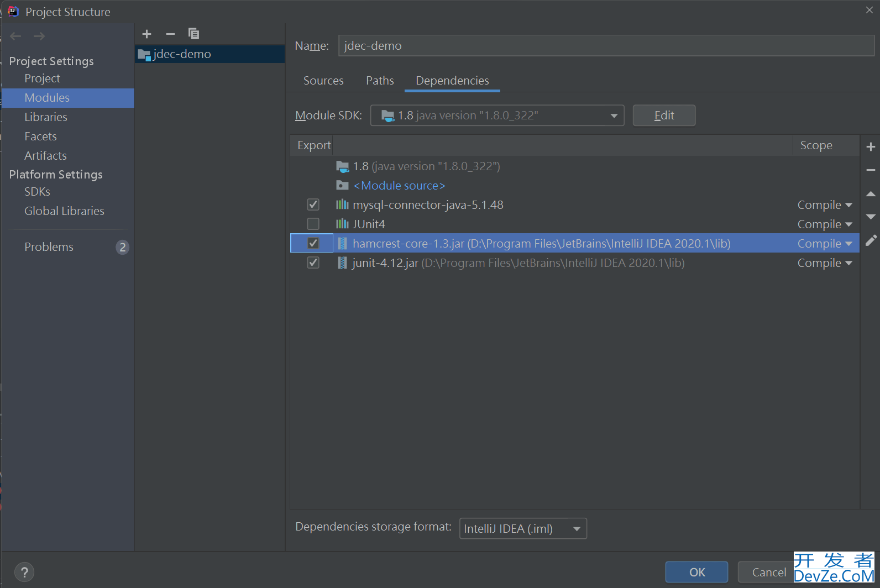Click the add module plus icon

[146, 34]
